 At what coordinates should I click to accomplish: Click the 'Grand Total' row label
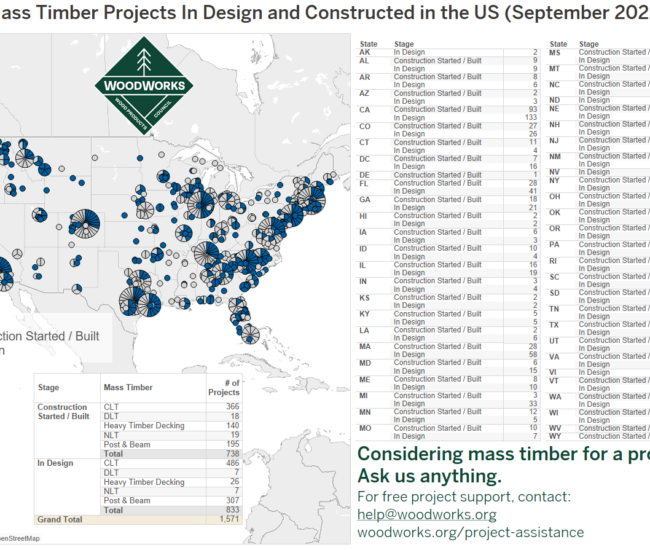[x=60, y=519]
